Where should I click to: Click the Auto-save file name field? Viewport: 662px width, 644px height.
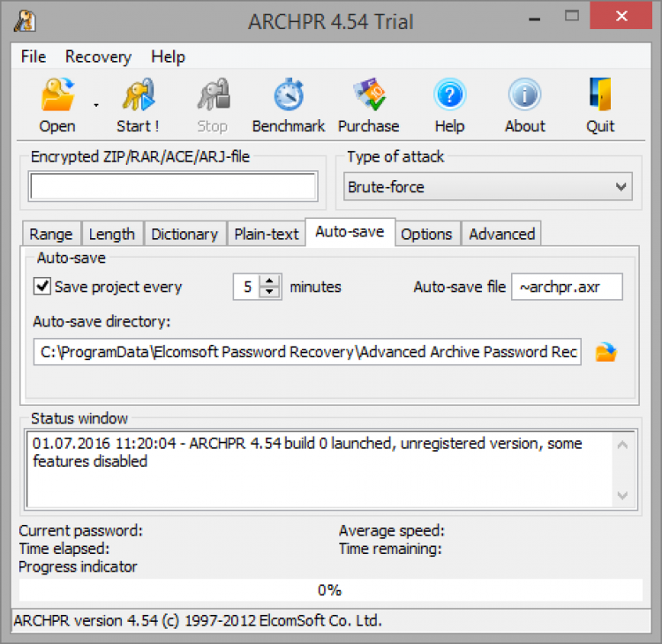point(567,287)
